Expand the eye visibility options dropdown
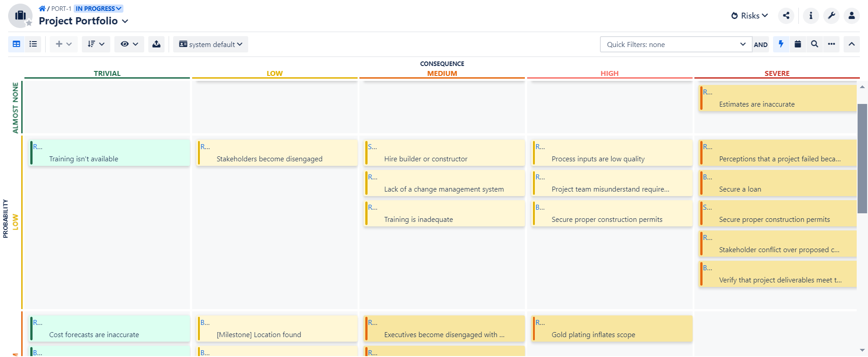The image size is (868, 357). [x=129, y=44]
